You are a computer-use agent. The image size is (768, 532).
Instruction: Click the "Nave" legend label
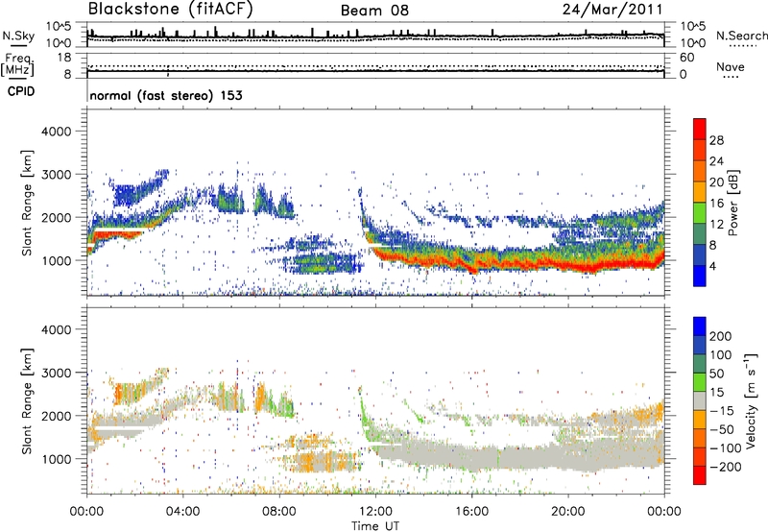[730, 66]
